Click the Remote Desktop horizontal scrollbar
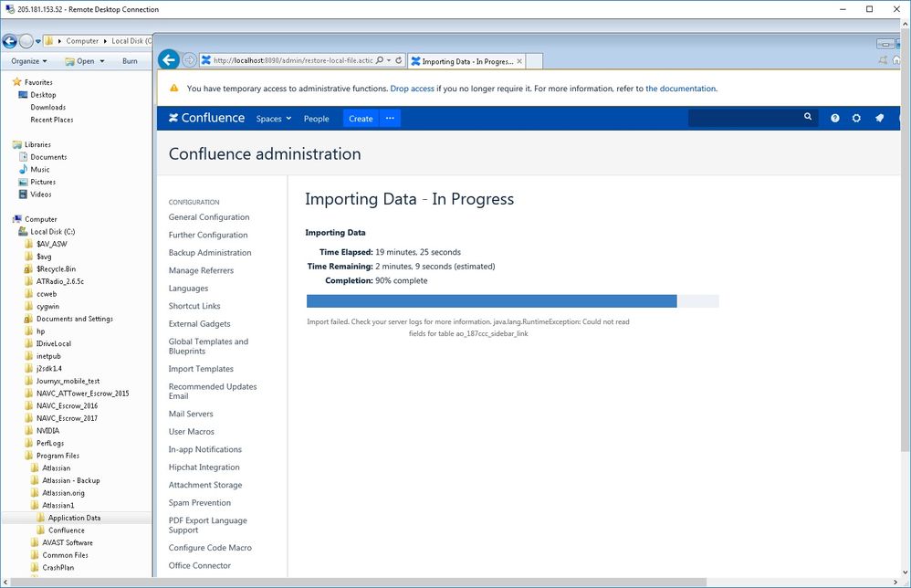This screenshot has width=911, height=588. 358,582
